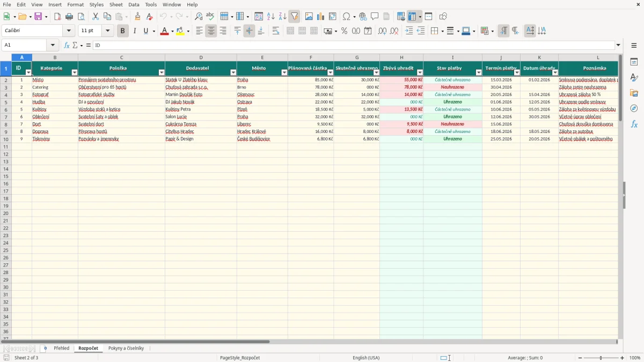Cut the selection with the scissors icon
The image size is (644, 362).
[96, 17]
